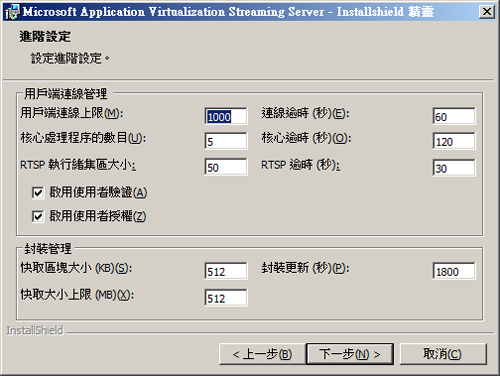Proceed with 下一步(N) button

coord(350,354)
